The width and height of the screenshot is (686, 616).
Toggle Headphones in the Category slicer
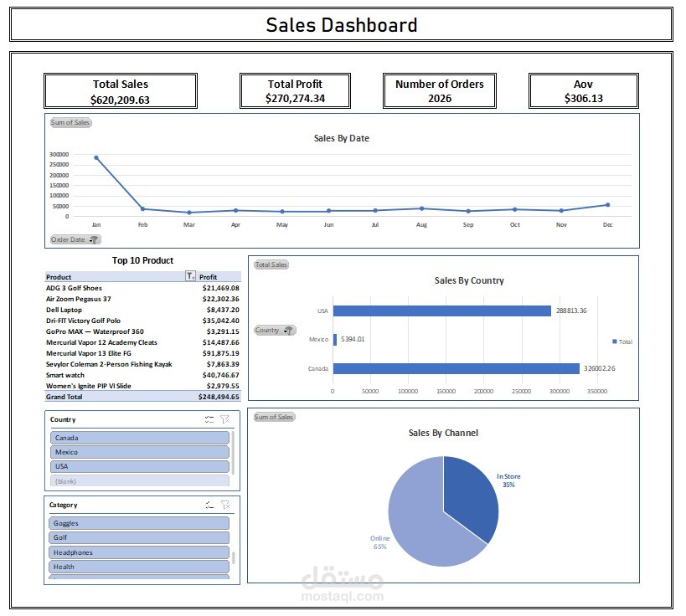pos(138,552)
